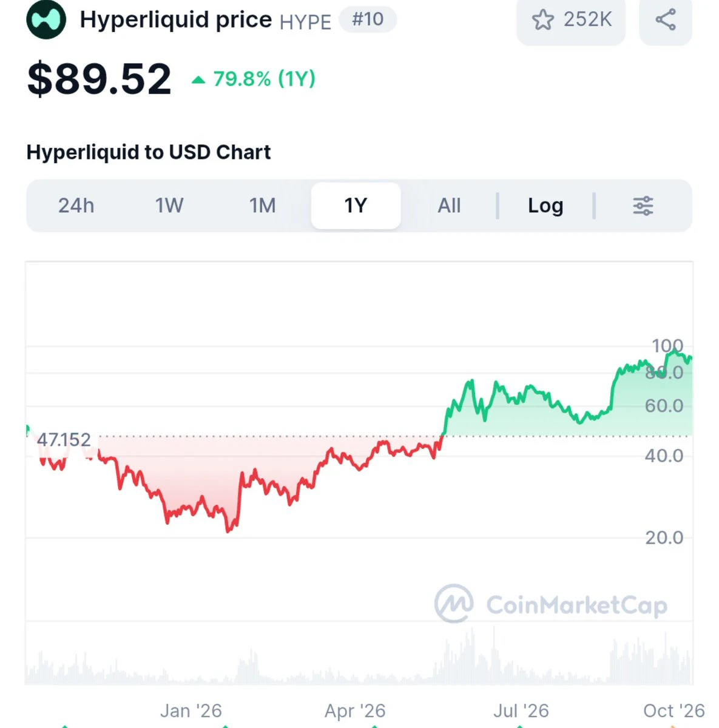
Task: Select the 24h time range
Action: point(76,206)
